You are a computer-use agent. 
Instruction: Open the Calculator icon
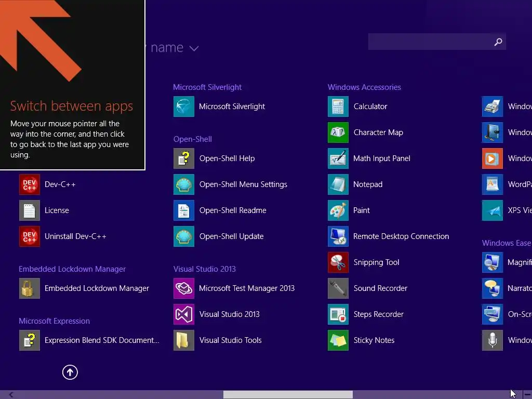point(338,107)
